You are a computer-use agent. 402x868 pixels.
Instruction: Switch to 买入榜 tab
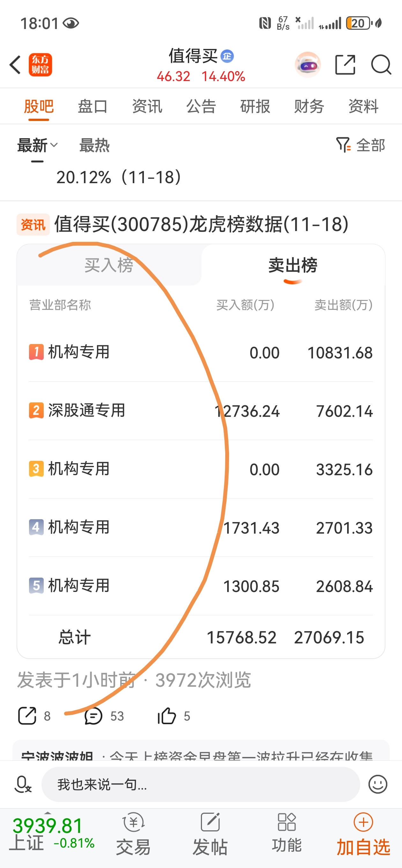(109, 265)
